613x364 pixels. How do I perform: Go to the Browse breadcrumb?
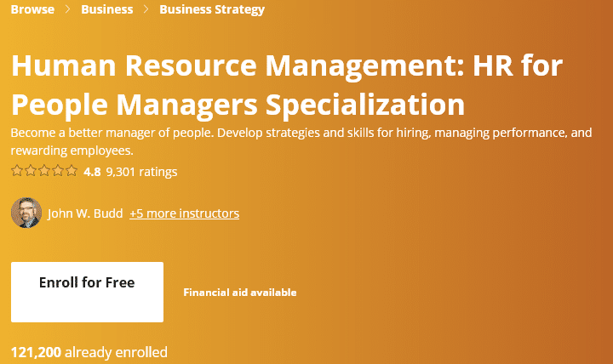pyautogui.click(x=32, y=9)
